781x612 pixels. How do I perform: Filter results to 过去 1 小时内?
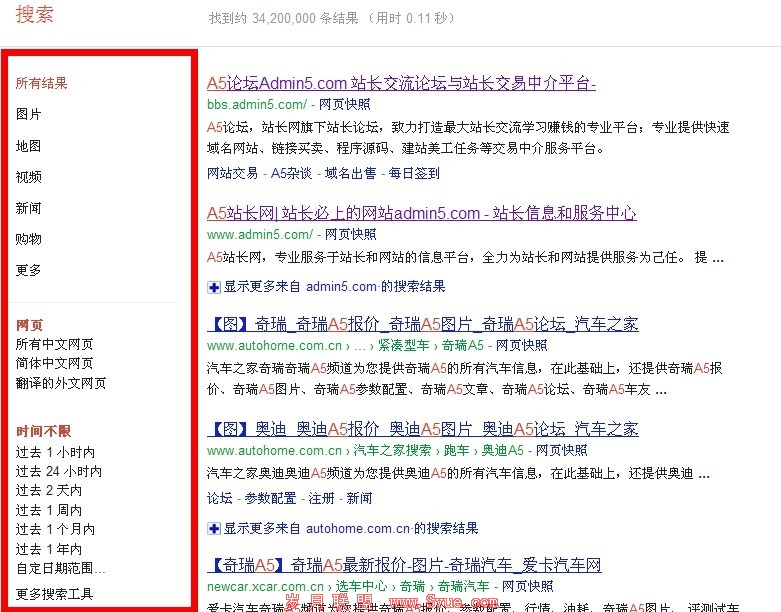55,452
